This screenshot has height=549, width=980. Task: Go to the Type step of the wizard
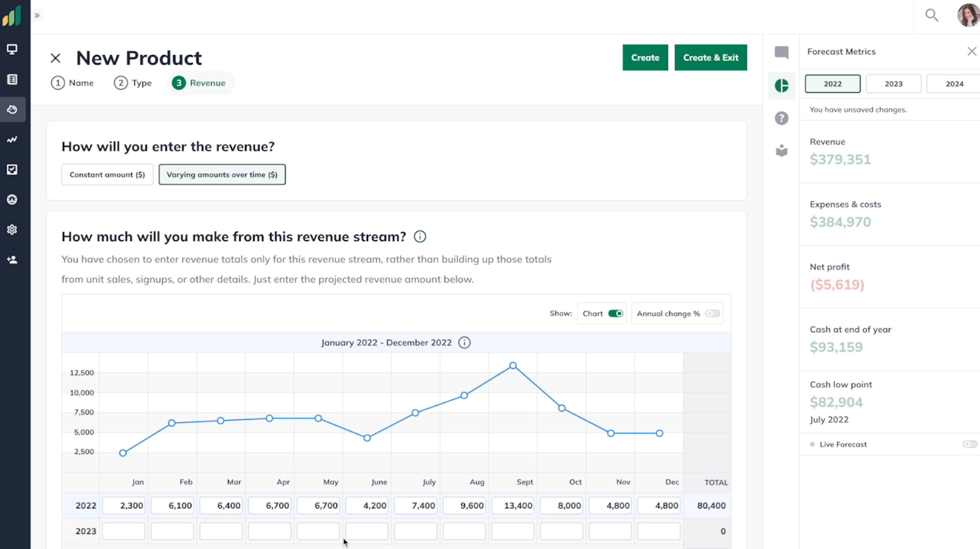133,83
